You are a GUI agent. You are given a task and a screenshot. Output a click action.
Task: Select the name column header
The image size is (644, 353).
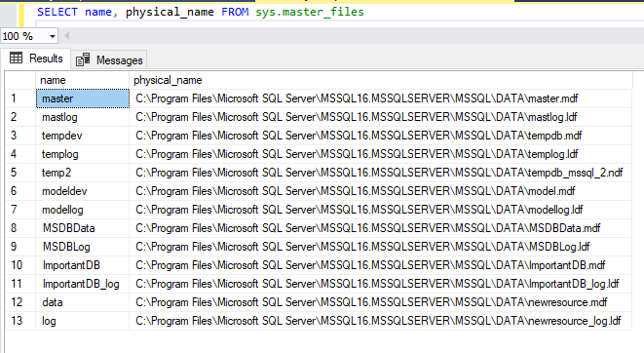tap(83, 80)
